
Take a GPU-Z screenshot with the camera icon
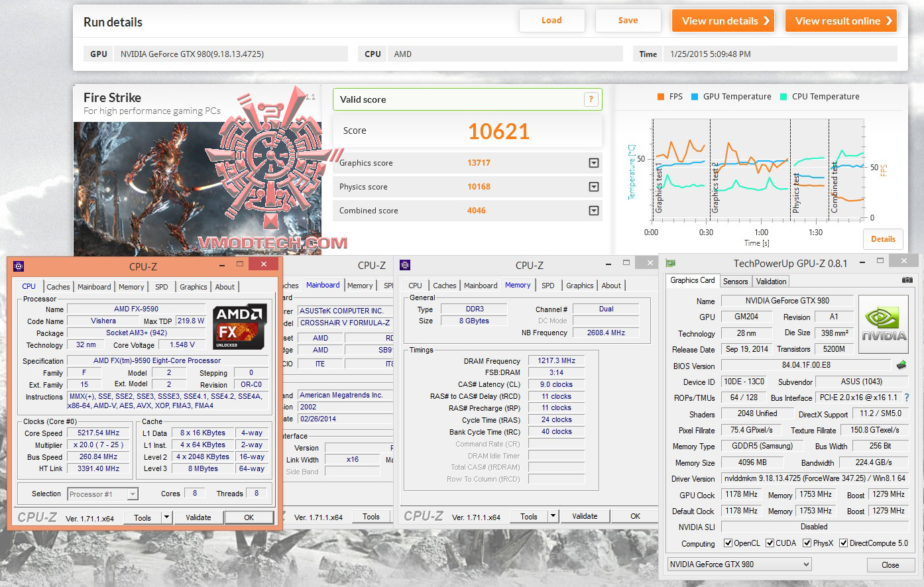click(907, 280)
